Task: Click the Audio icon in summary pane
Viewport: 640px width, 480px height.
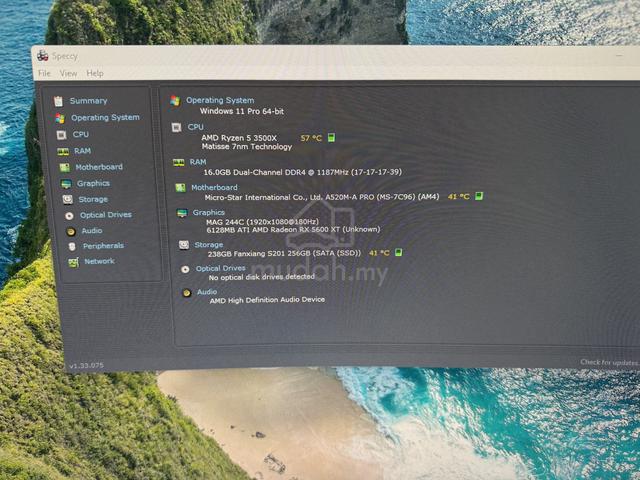Action: coord(187,293)
